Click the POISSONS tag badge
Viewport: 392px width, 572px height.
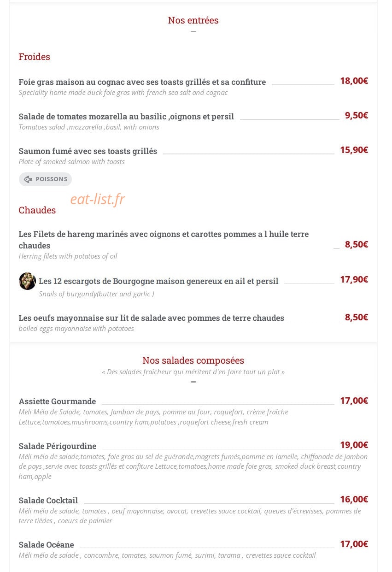coord(45,179)
